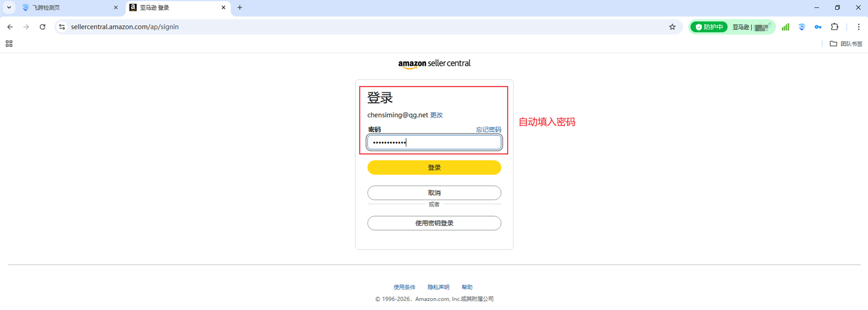Open the site information icon in address bar

click(x=62, y=26)
